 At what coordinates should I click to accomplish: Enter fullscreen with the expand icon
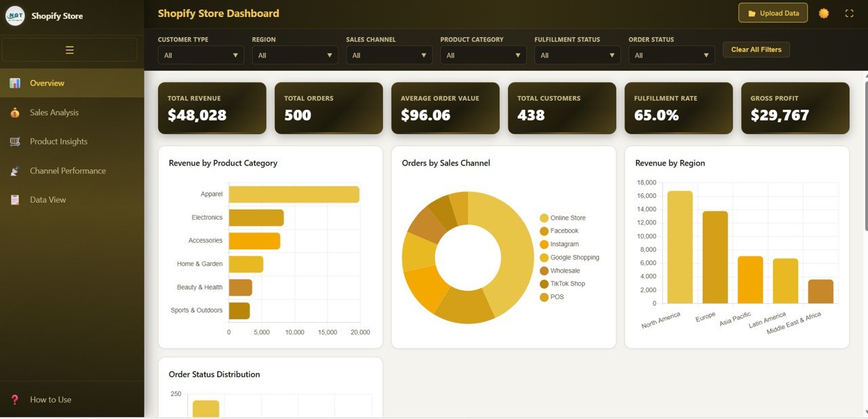point(848,12)
